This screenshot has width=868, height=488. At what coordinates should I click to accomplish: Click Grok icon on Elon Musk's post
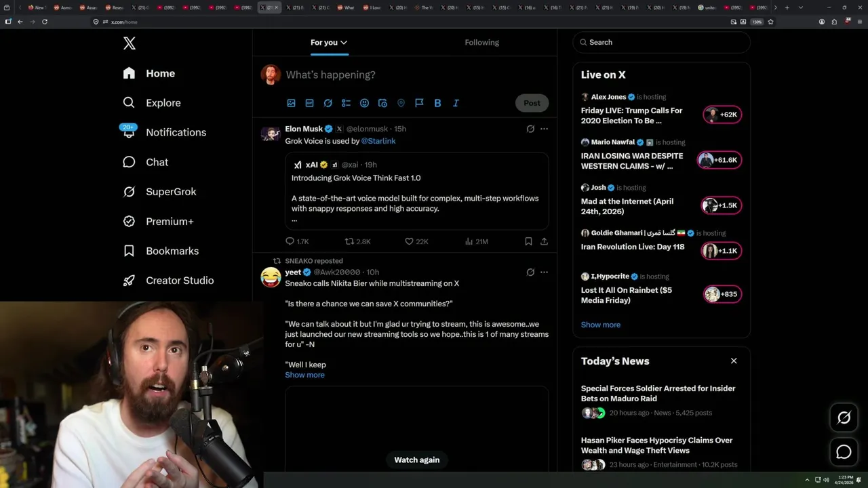point(530,129)
